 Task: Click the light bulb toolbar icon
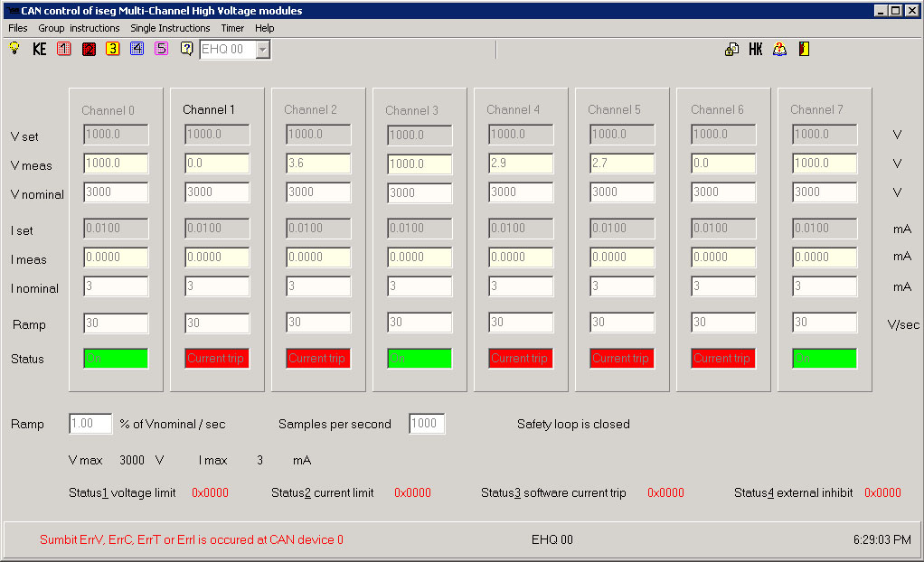(x=14, y=48)
